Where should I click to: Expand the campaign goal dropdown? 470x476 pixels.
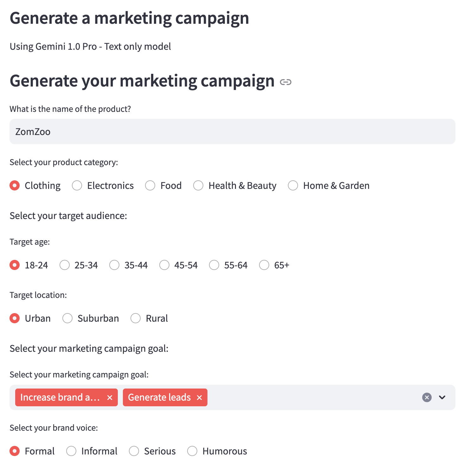click(x=442, y=397)
